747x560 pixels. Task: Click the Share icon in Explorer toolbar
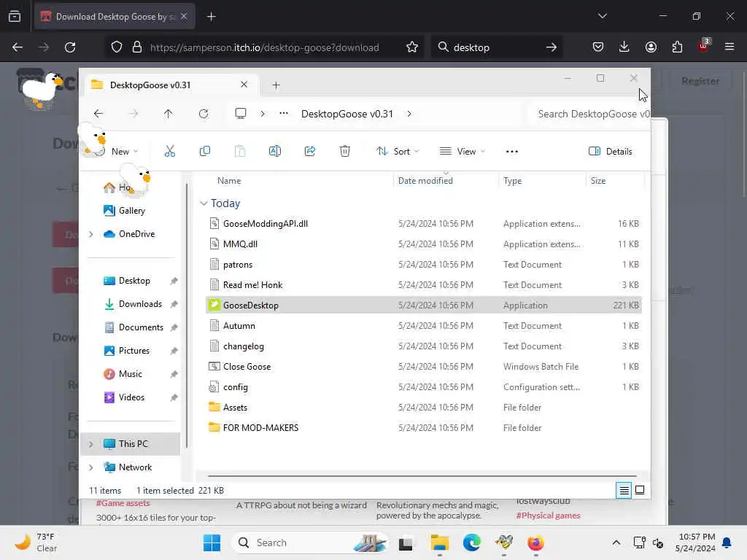(x=309, y=152)
